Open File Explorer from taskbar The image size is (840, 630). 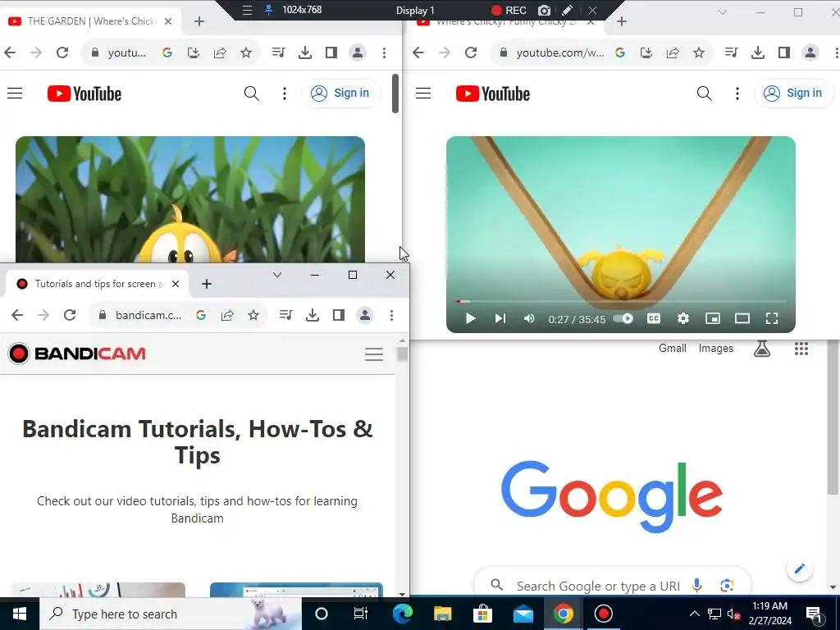click(442, 614)
